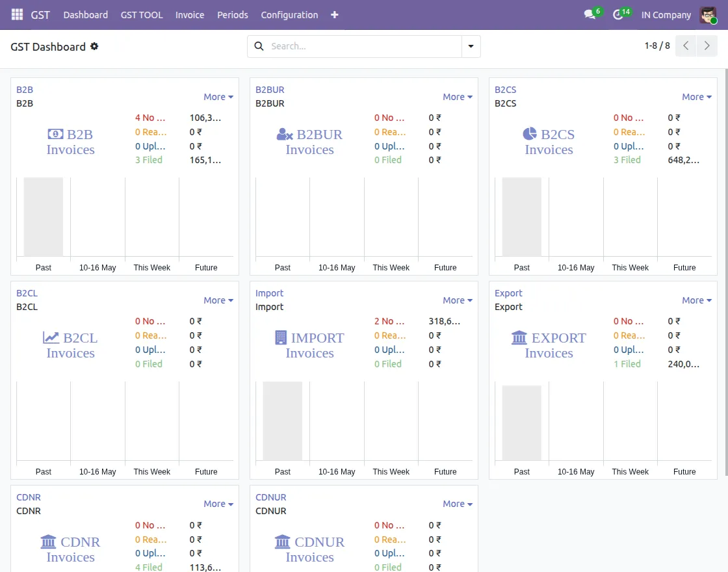Click the Past bar in Import chart

point(282,421)
